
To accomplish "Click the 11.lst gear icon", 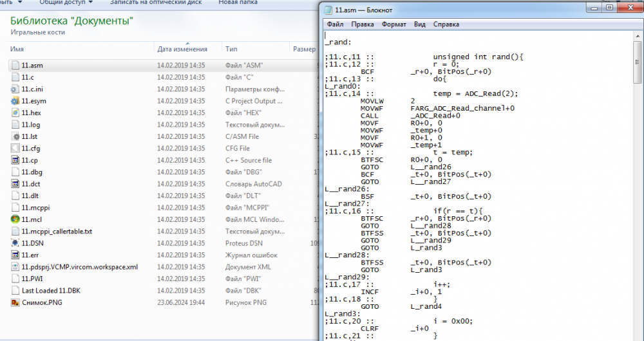I will click(x=15, y=136).
